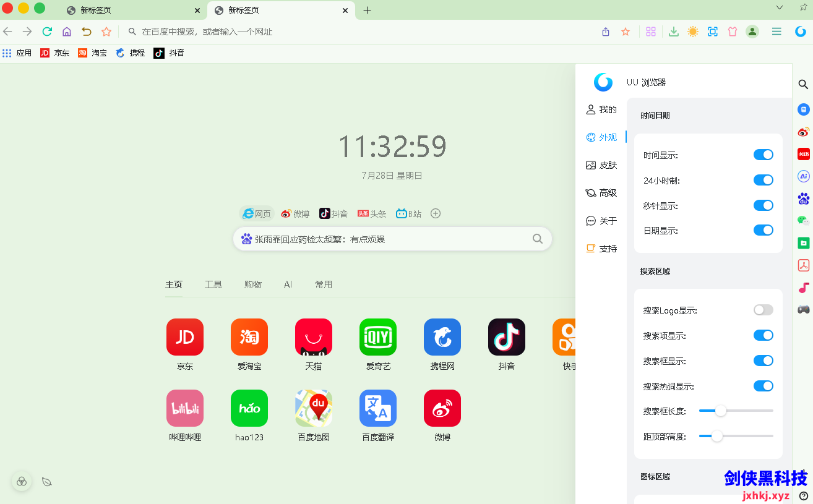Click the Xiaohongshu icon in right sidebar
Image resolution: width=813 pixels, height=504 pixels.
point(803,154)
